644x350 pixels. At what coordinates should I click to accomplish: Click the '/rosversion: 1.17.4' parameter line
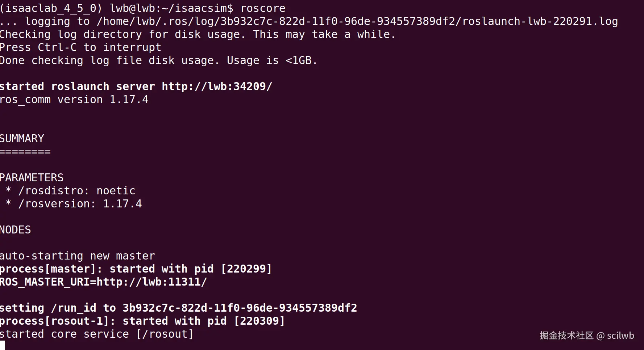coord(80,204)
